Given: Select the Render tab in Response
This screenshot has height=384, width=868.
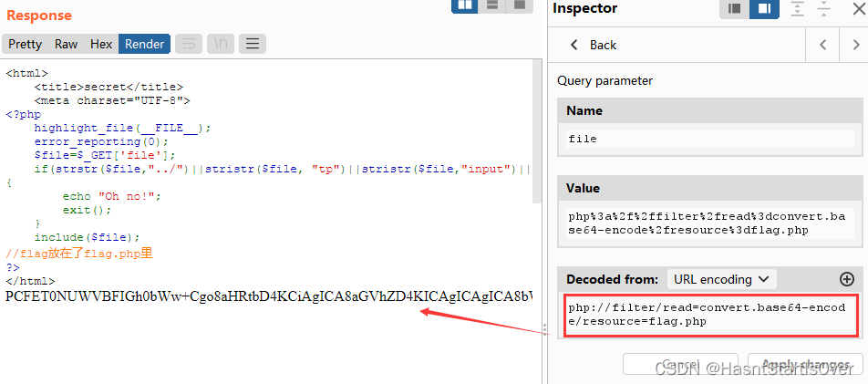Looking at the screenshot, I should click(144, 44).
